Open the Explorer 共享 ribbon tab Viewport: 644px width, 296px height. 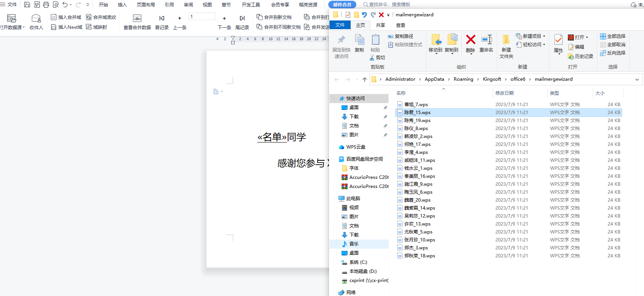[381, 25]
